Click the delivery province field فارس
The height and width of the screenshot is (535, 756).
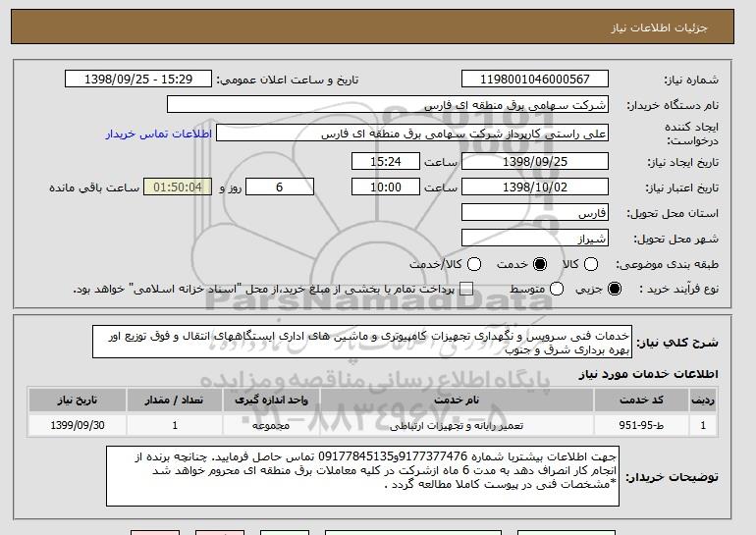(x=535, y=213)
